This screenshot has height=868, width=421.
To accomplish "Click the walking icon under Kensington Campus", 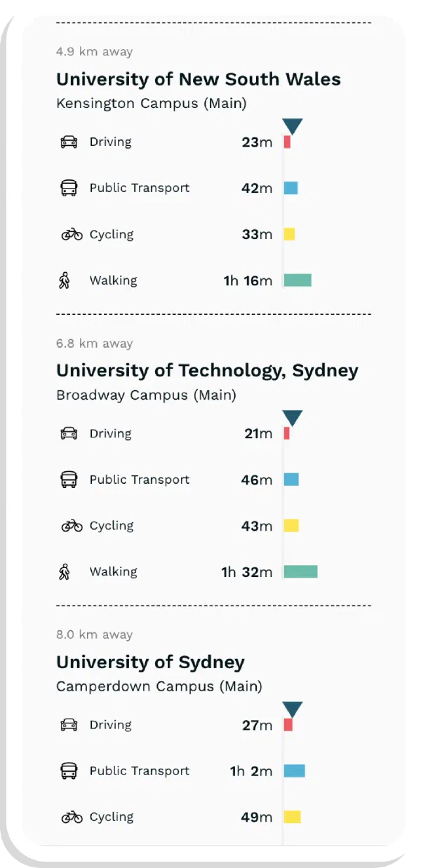I will point(65,280).
